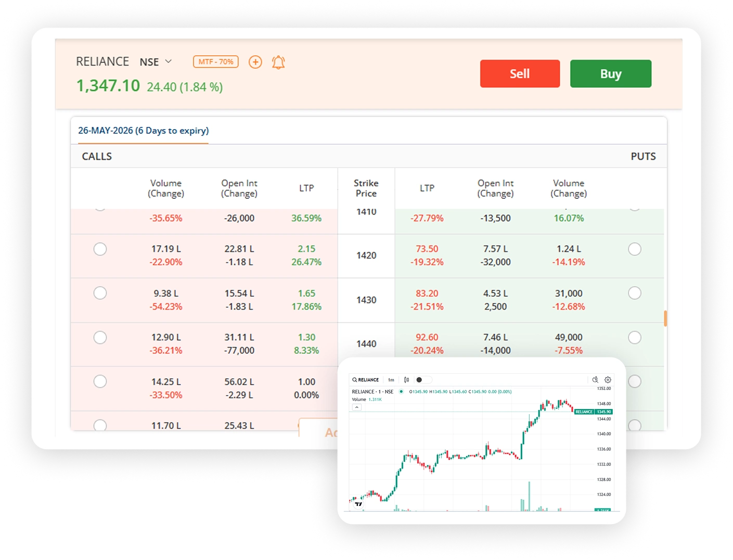Click put open interest 7.57 L
The width and height of the screenshot is (733, 560).
tap(496, 249)
